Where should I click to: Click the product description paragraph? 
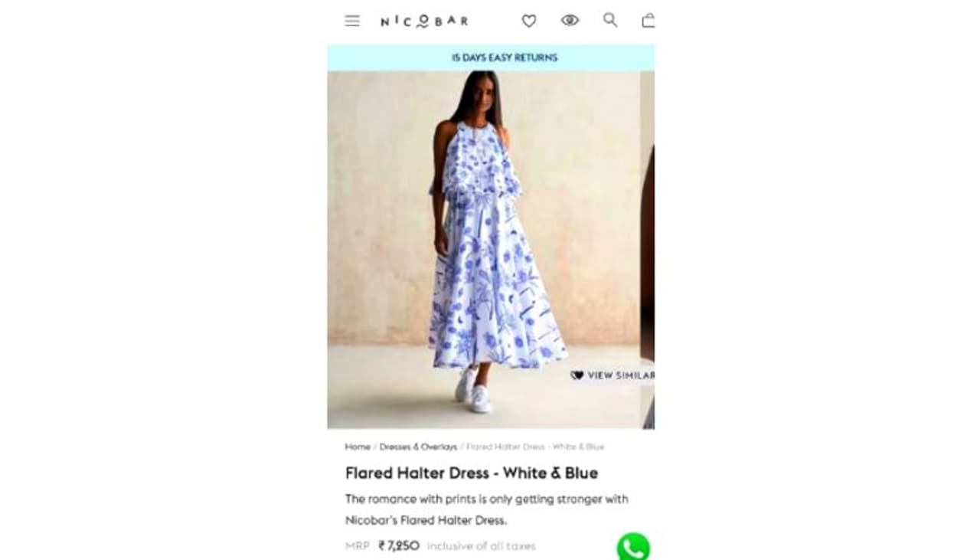[x=487, y=509]
